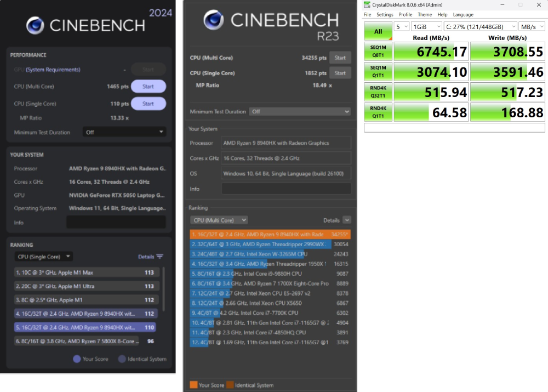Click the Cinebench 2024 sphere logo
This screenshot has height=392, width=548.
click(36, 25)
